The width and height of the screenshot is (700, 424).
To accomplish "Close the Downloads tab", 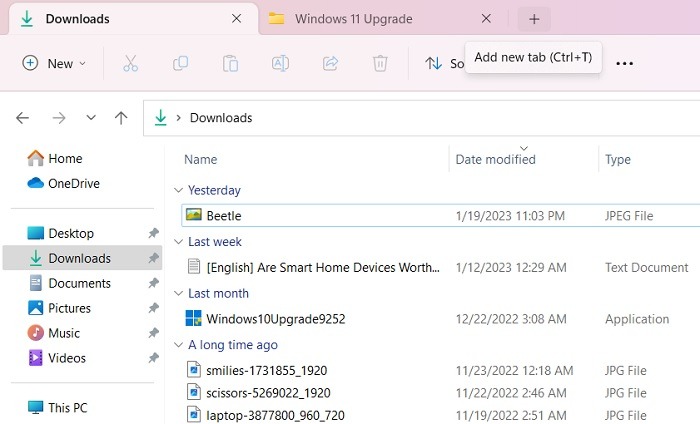I will tap(237, 19).
